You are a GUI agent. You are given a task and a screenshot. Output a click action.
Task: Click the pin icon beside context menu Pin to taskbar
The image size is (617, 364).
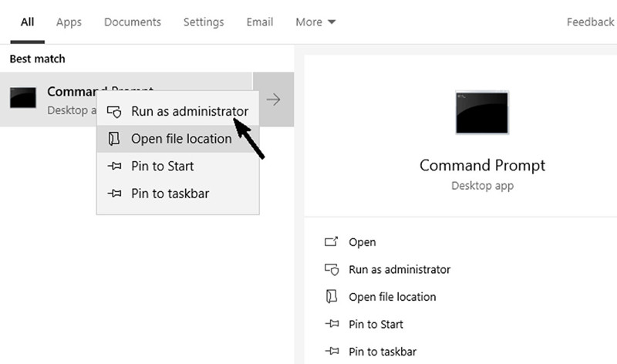114,194
